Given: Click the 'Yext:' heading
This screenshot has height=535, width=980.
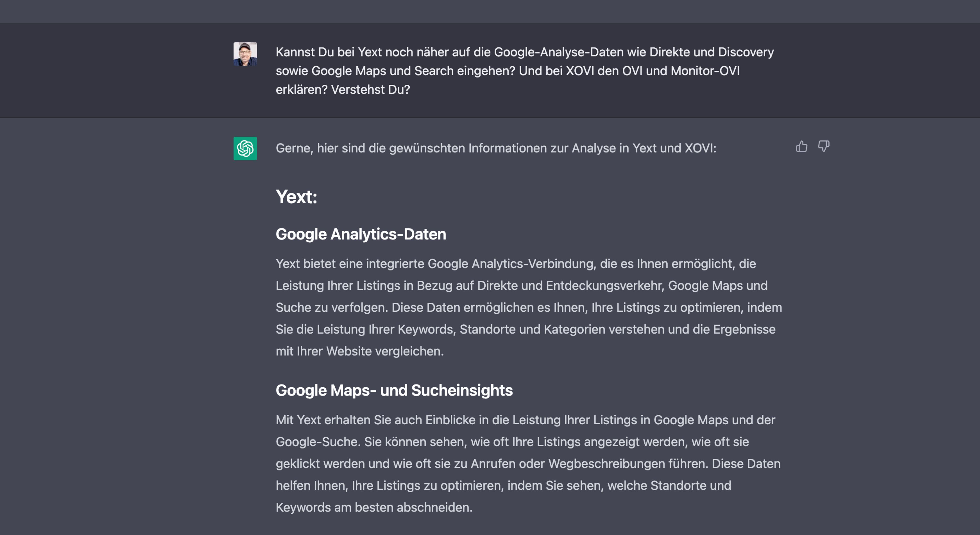Looking at the screenshot, I should click(296, 197).
